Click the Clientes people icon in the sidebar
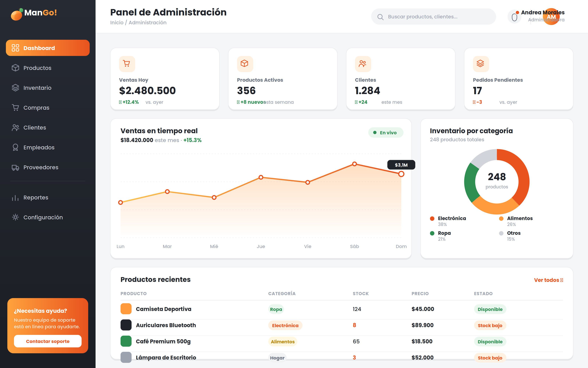This screenshot has height=368, width=588. click(15, 128)
